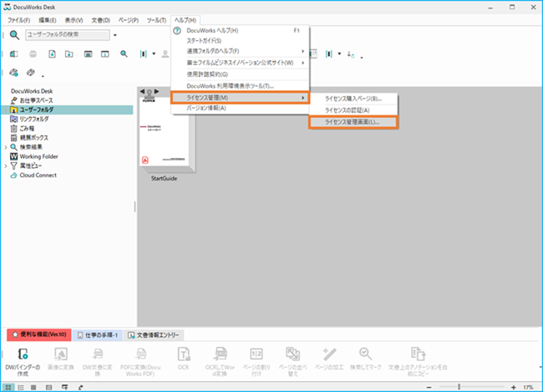Image resolution: width=543 pixels, height=392 pixels.
Task: Open the 文書(D) menu
Action: [101, 20]
